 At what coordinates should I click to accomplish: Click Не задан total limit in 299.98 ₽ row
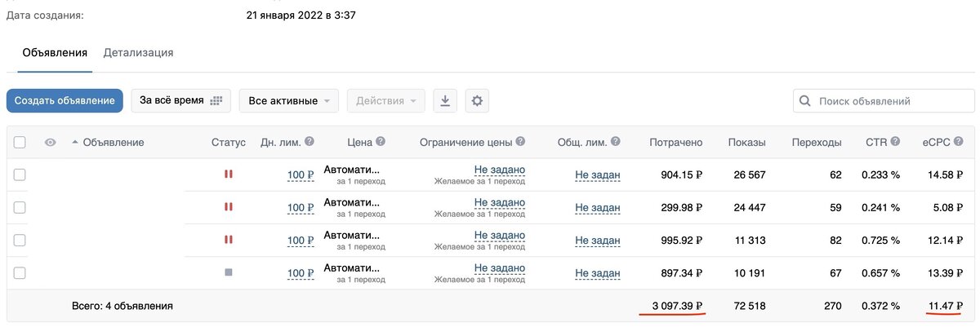point(598,207)
